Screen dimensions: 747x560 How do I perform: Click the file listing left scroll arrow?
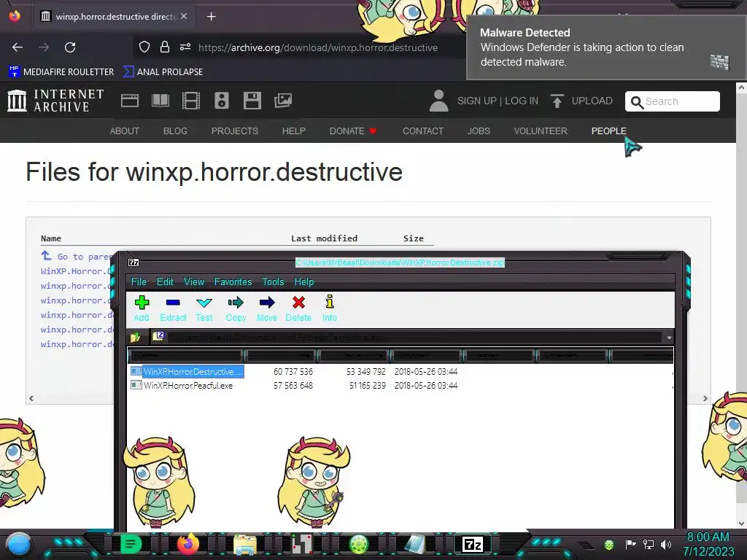[31, 399]
